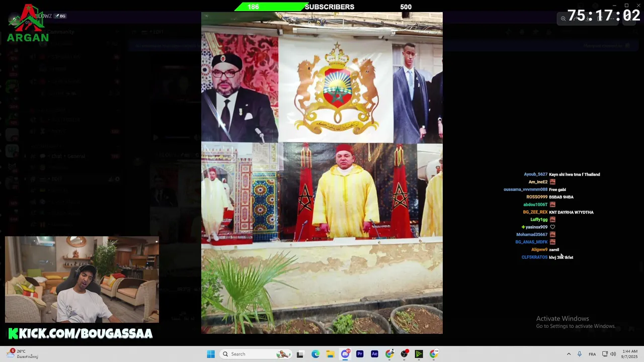644x362 pixels.
Task: Click the chat message 'Free gabi'
Action: tap(557, 190)
